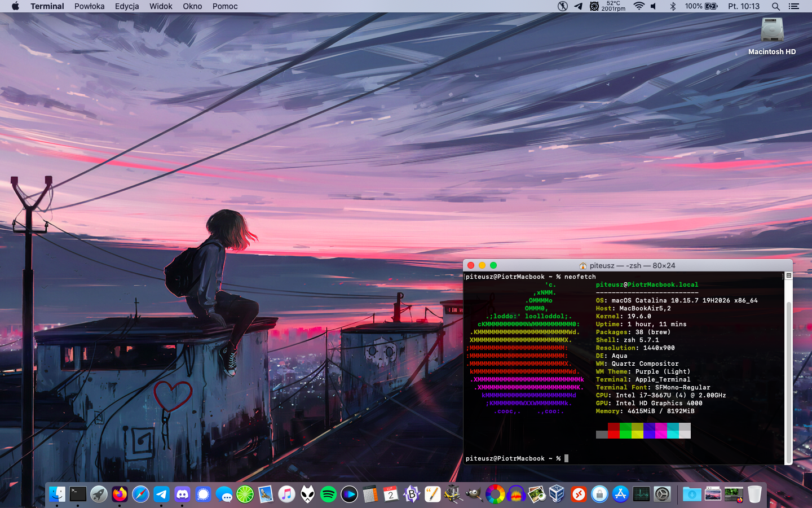Open App Store from the Dock
The width and height of the screenshot is (812, 508).
pyautogui.click(x=620, y=494)
